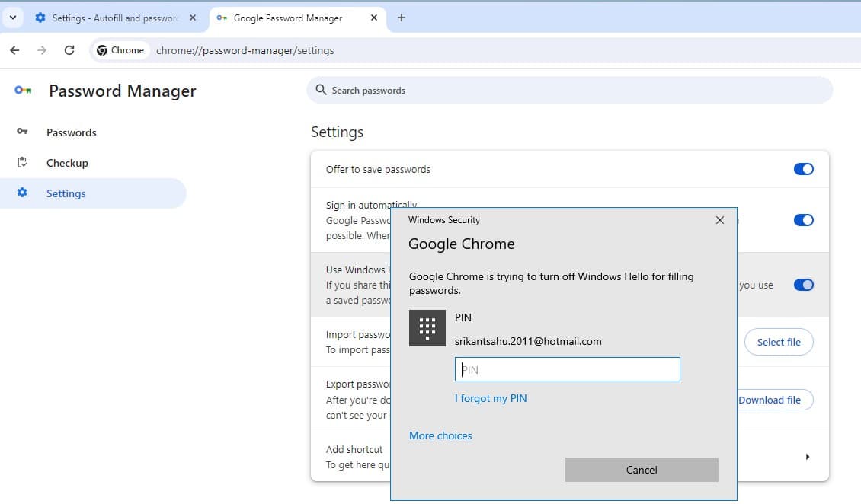Click the PIN keypad icon in the dialog

[427, 328]
